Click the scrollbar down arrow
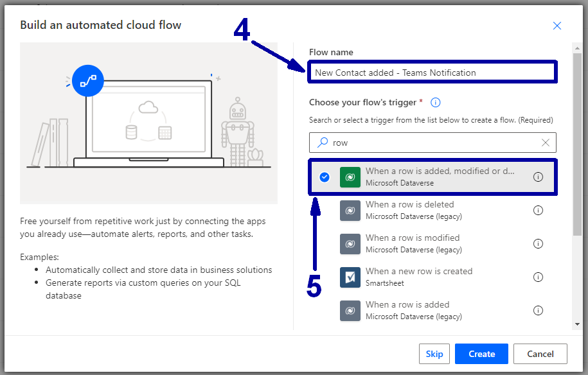Viewport: 588px width, 375px height. click(577, 324)
